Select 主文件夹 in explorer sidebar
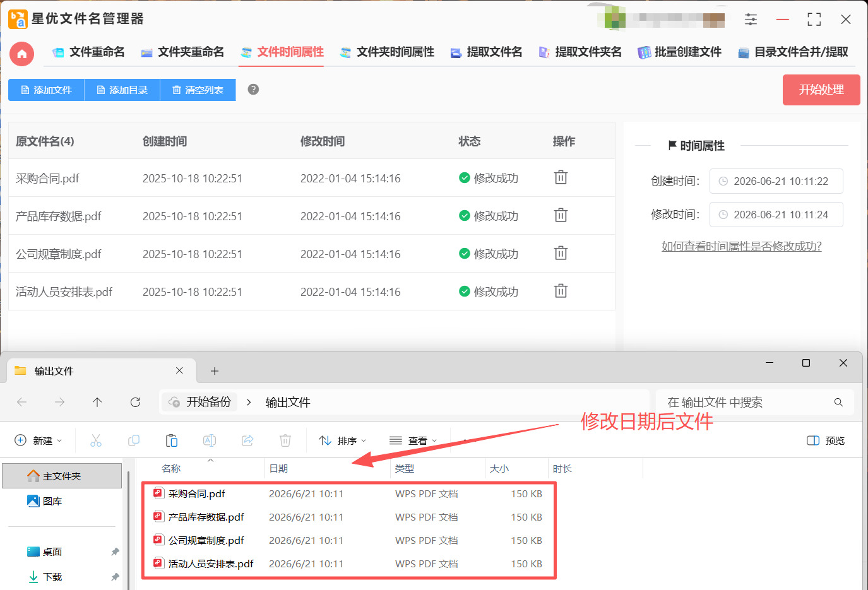868x590 pixels. point(62,476)
